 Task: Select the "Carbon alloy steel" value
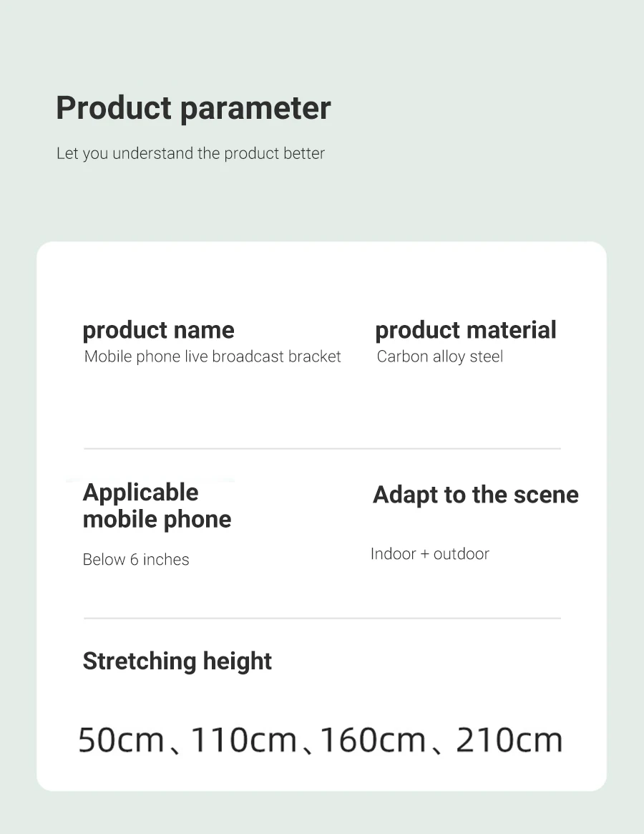tap(439, 357)
